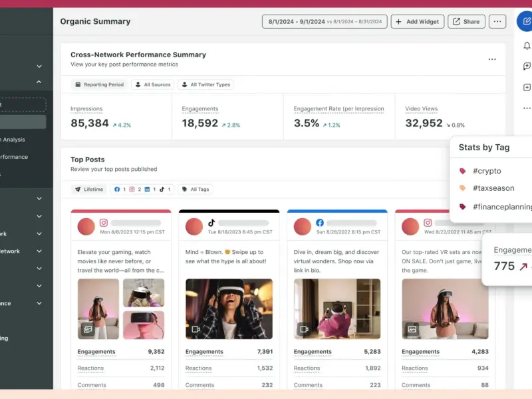This screenshot has height=399, width=532.
Task: Click the video camera icon on TikTok thumbnail
Action: (196, 329)
